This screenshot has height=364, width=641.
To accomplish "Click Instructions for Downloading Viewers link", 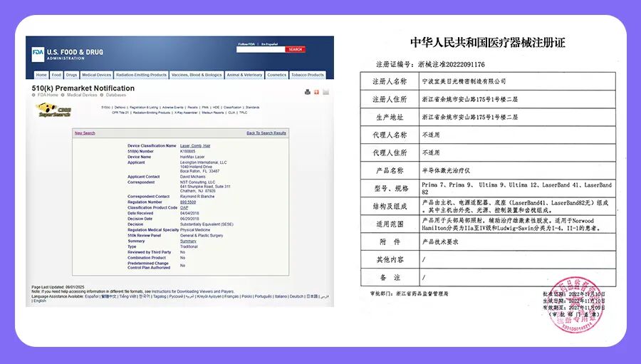I will tap(192, 291).
